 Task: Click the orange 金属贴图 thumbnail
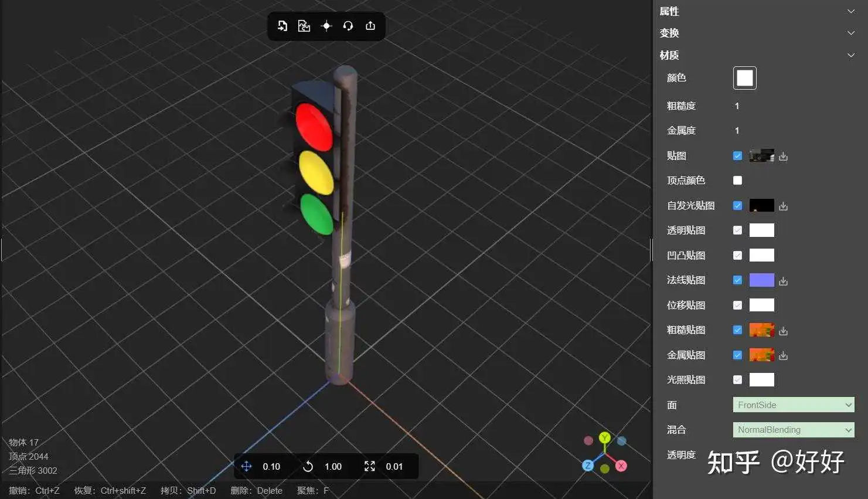click(x=762, y=355)
